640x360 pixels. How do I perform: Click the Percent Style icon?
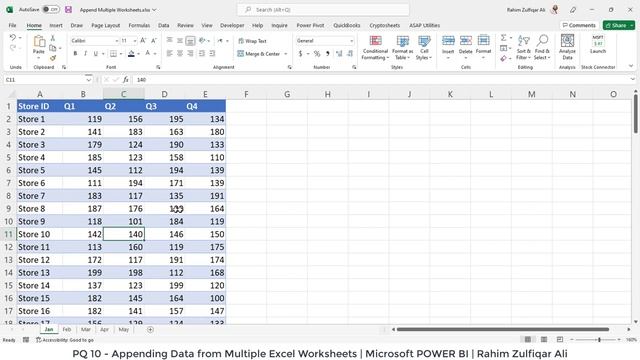(317, 53)
